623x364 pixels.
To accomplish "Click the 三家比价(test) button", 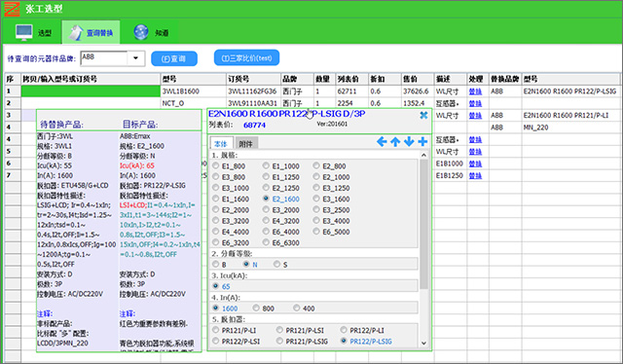I will 246,57.
